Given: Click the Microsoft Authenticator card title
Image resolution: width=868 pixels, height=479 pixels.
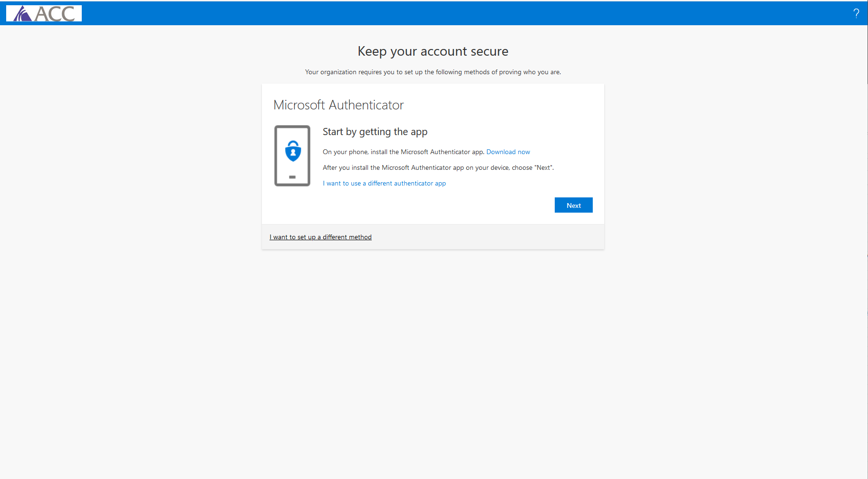Looking at the screenshot, I should point(338,105).
